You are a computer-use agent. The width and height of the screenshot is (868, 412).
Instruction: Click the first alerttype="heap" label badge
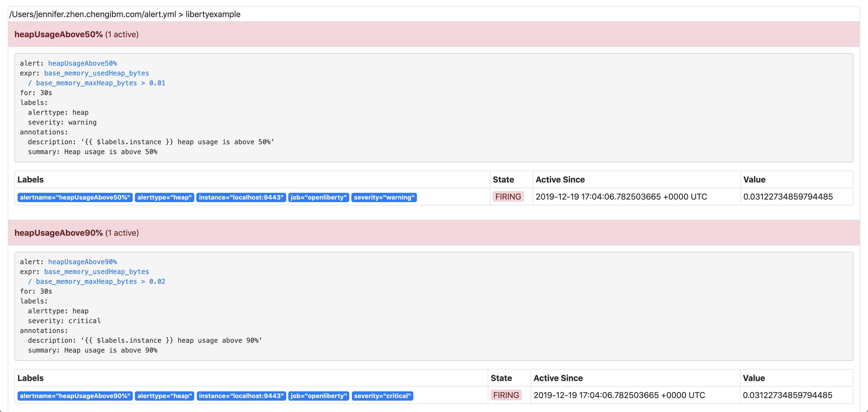point(164,197)
